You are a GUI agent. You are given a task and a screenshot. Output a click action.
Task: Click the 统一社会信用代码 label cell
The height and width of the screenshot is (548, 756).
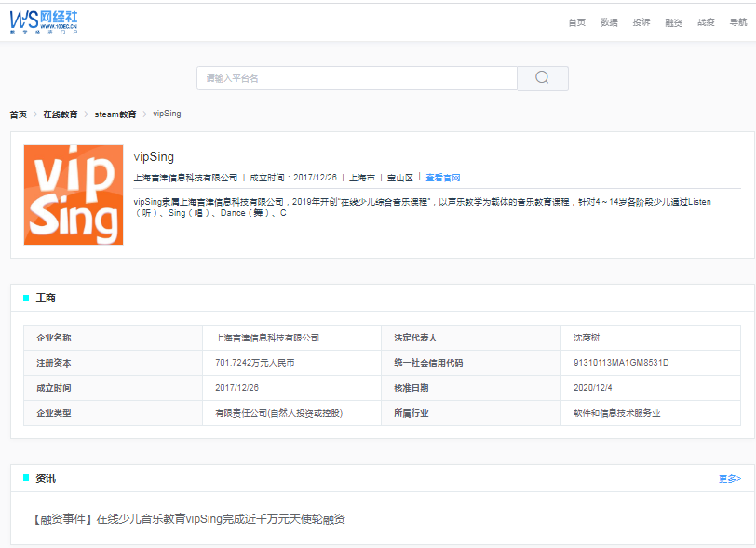471,363
